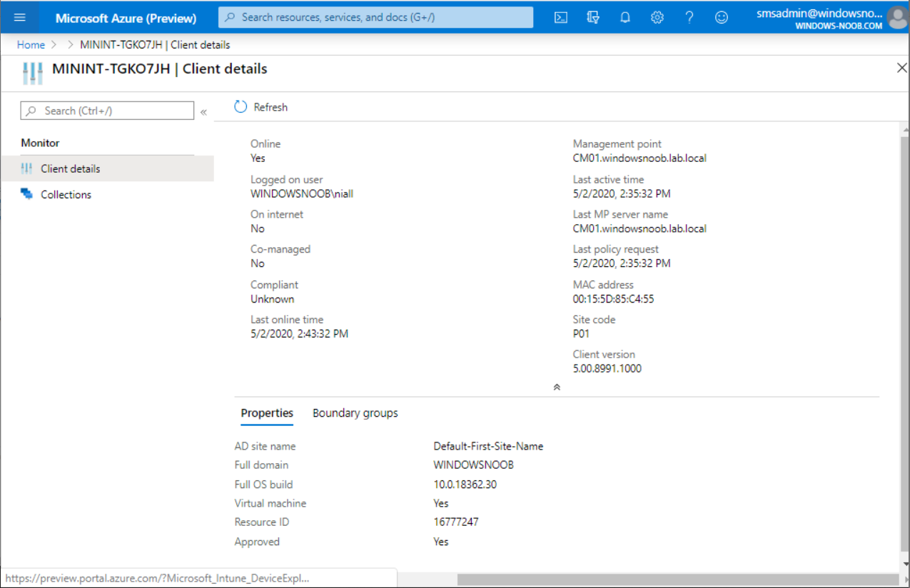Focus the search resources, services, and docs box

[376, 17]
